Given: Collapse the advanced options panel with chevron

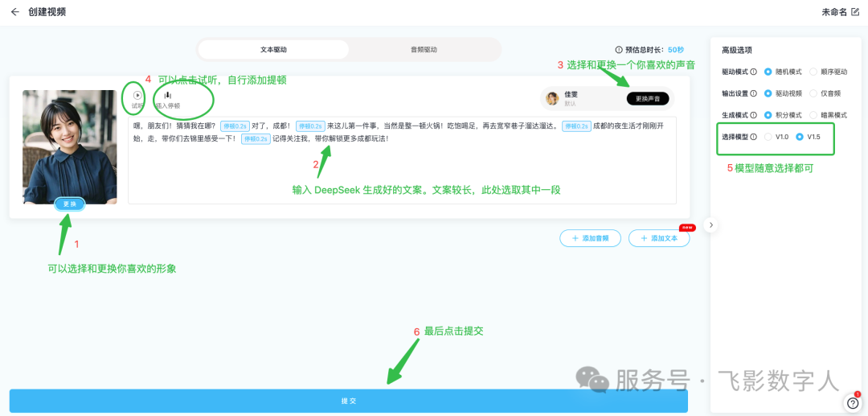Looking at the screenshot, I should pyautogui.click(x=710, y=225).
